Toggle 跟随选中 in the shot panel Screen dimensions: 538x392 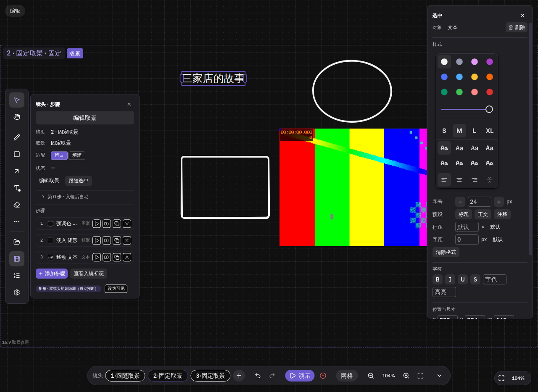pyautogui.click(x=79, y=181)
